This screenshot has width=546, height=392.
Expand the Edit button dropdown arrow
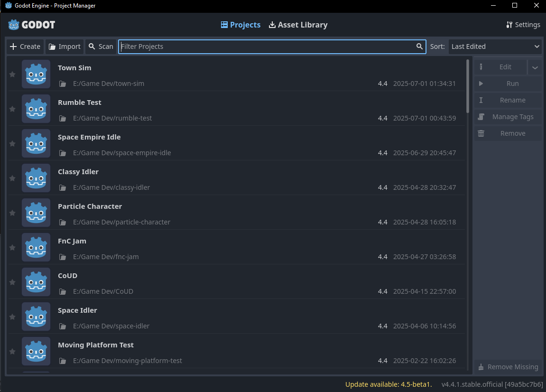point(535,67)
